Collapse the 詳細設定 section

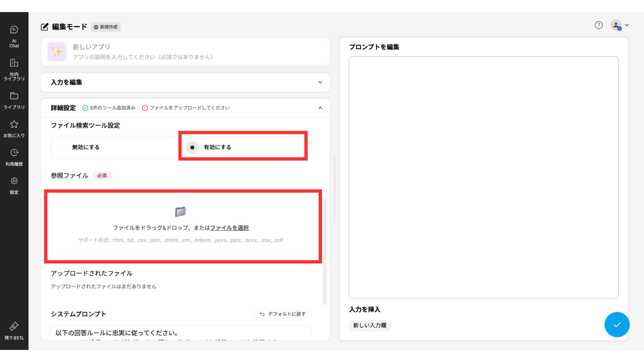click(x=320, y=108)
